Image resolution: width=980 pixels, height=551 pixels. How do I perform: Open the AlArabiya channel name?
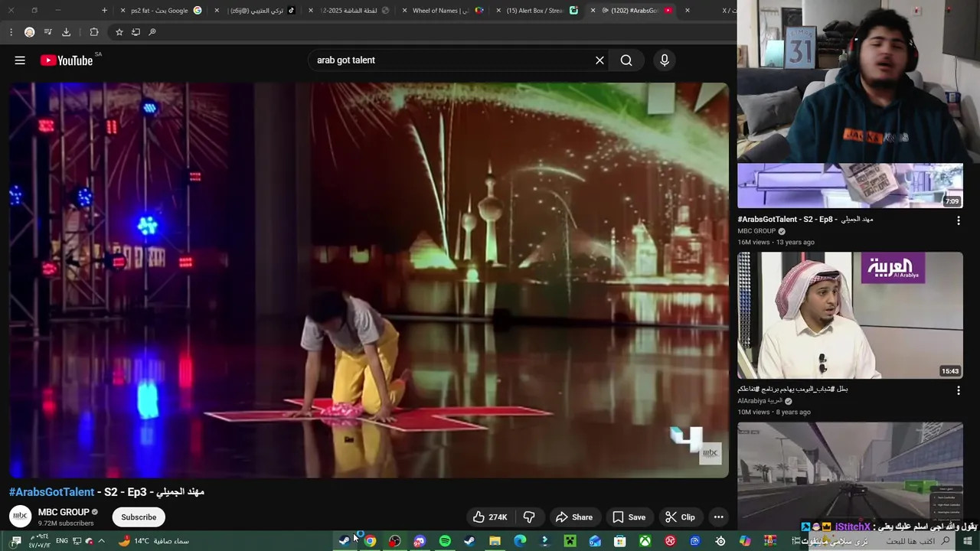[759, 401]
